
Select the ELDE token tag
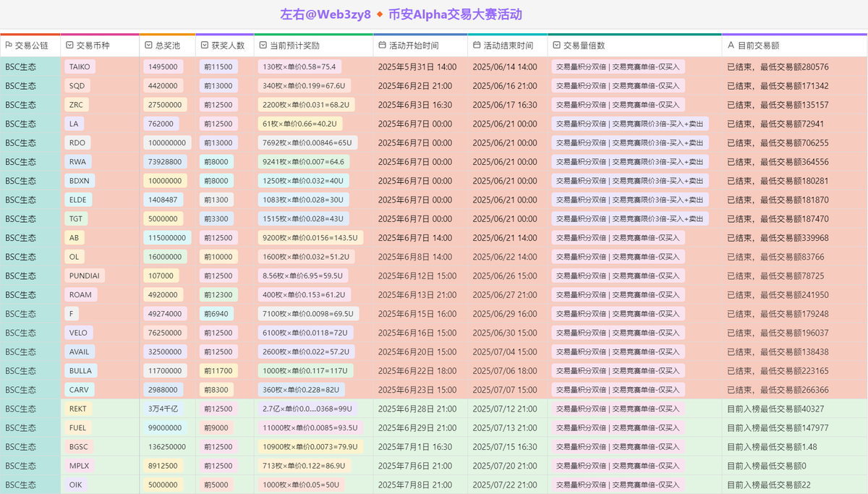pos(78,200)
